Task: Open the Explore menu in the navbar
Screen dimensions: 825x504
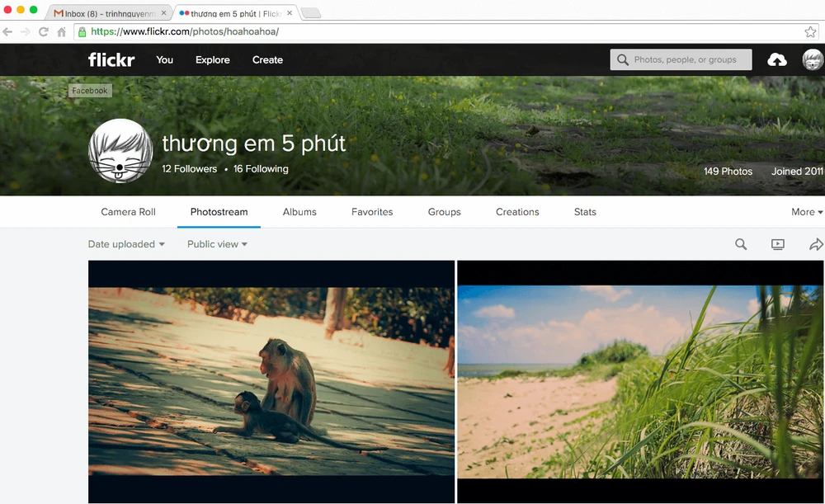Action: [x=212, y=59]
